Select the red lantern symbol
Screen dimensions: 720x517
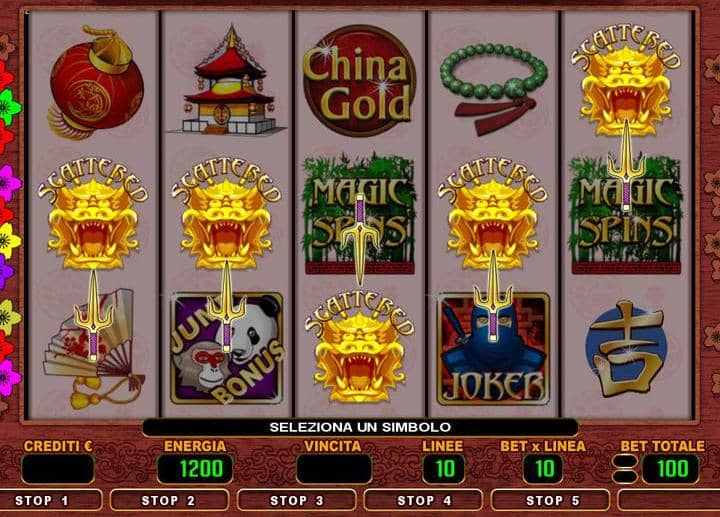[x=95, y=82]
